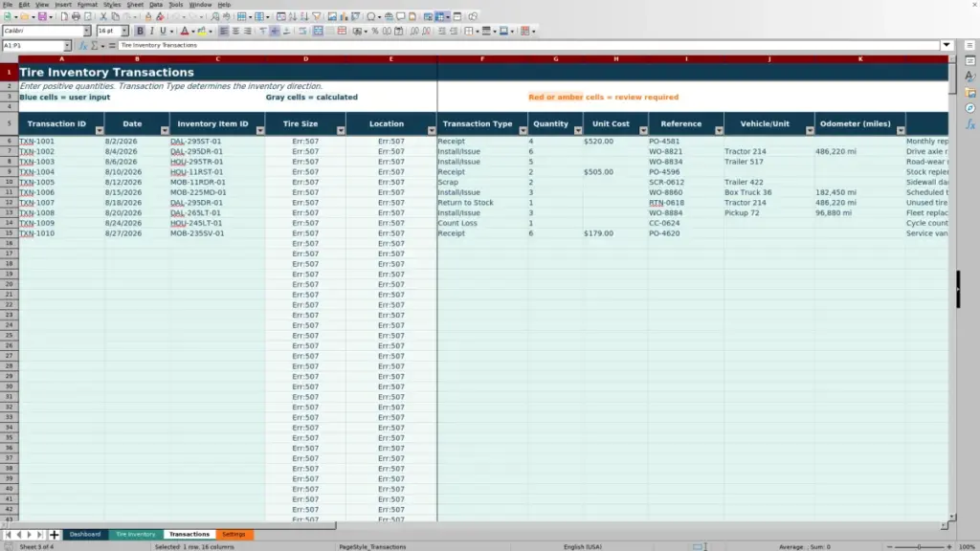Image resolution: width=980 pixels, height=551 pixels.
Task: Select the Tractor 214 cell in row 7
Action: [768, 152]
